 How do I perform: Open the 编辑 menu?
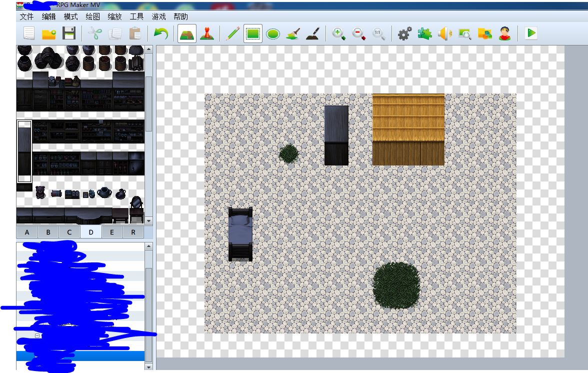click(x=49, y=16)
